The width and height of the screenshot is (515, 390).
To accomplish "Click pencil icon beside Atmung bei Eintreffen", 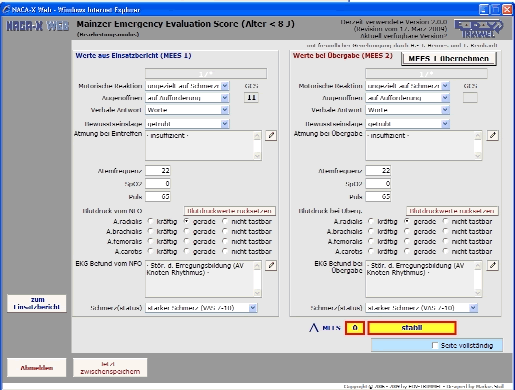I will pos(271,136).
